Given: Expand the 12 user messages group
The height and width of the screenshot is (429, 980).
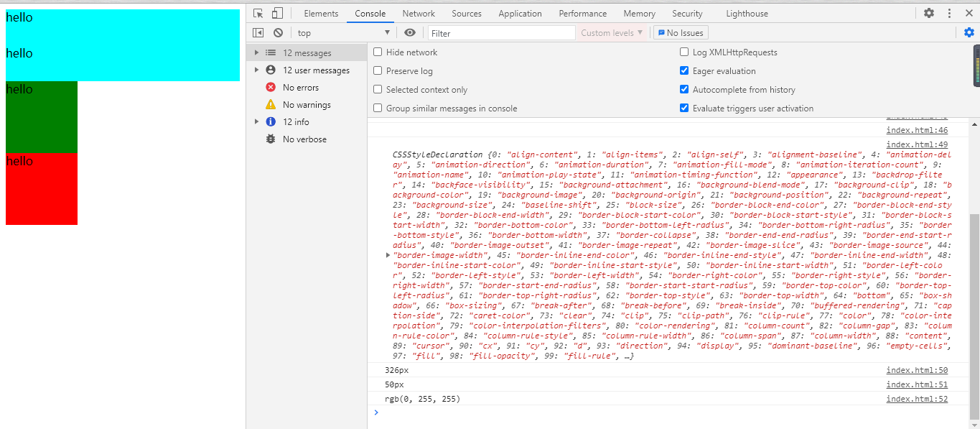Looking at the screenshot, I should point(257,70).
